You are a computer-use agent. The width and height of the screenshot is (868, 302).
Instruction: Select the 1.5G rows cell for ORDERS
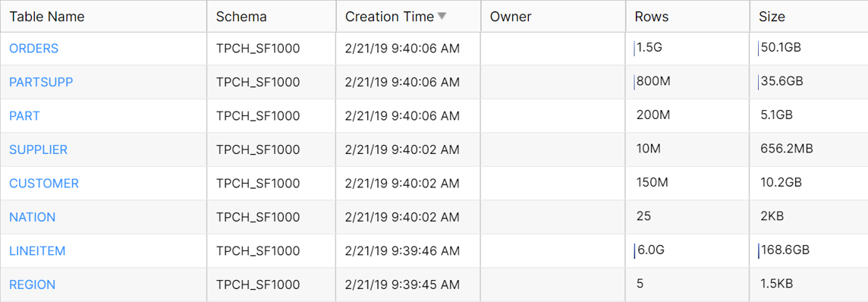tap(687, 48)
